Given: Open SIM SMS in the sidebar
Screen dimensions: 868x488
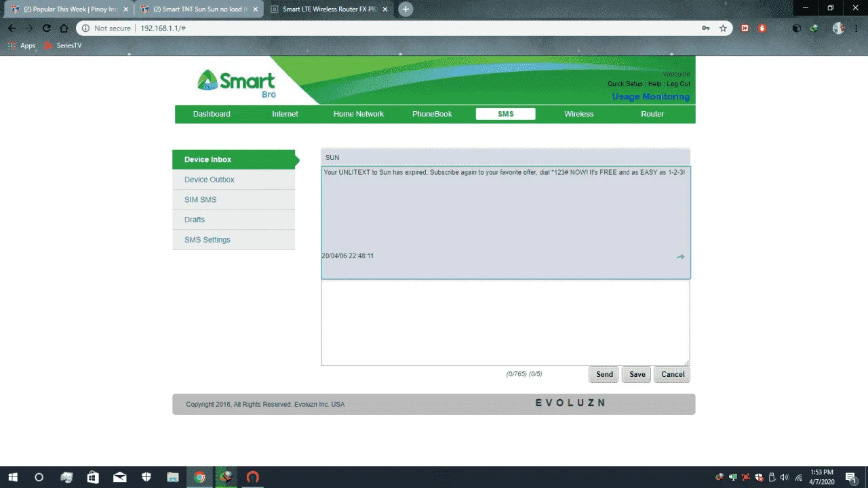Looking at the screenshot, I should (x=234, y=200).
